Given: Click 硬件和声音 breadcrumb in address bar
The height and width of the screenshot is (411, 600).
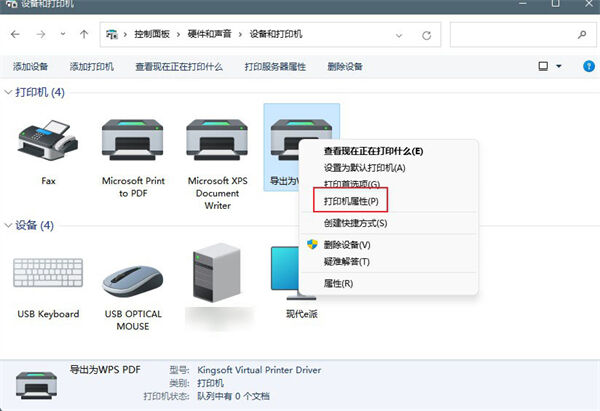Looking at the screenshot, I should pos(209,34).
